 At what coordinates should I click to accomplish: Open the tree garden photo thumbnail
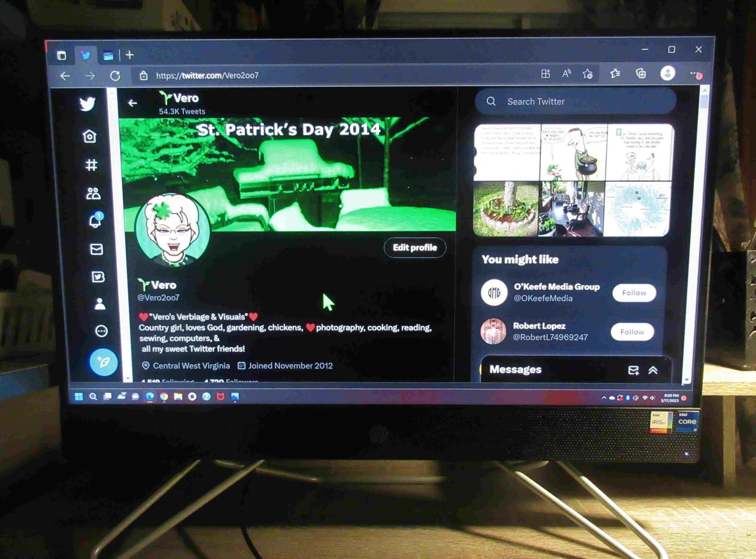(505, 208)
